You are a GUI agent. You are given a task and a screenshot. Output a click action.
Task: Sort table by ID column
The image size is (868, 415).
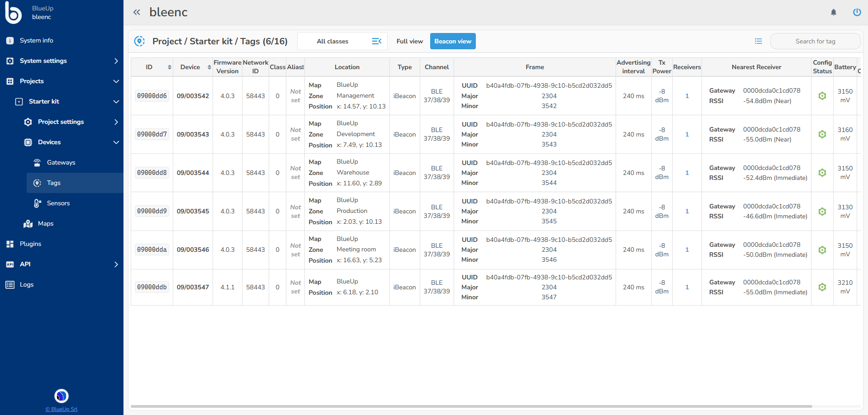tap(169, 67)
